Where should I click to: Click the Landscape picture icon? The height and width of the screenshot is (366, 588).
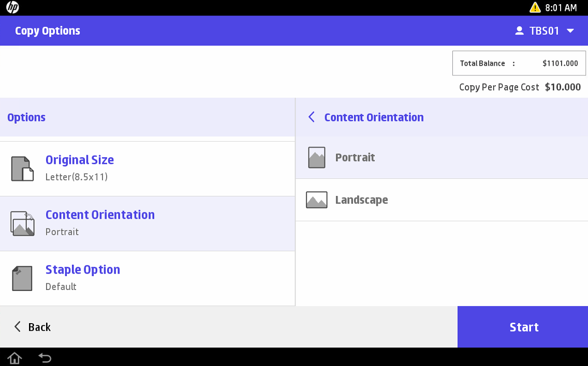point(317,200)
